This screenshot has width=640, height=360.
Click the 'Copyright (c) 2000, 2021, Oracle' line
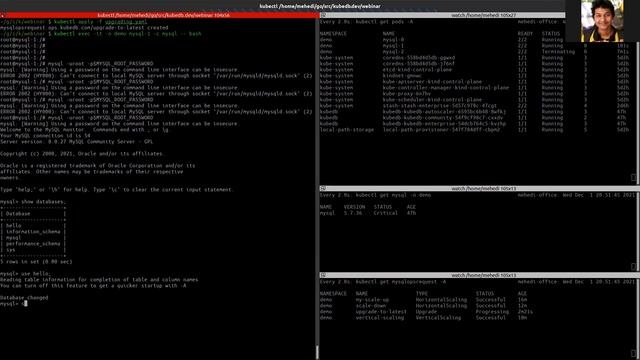click(82, 153)
